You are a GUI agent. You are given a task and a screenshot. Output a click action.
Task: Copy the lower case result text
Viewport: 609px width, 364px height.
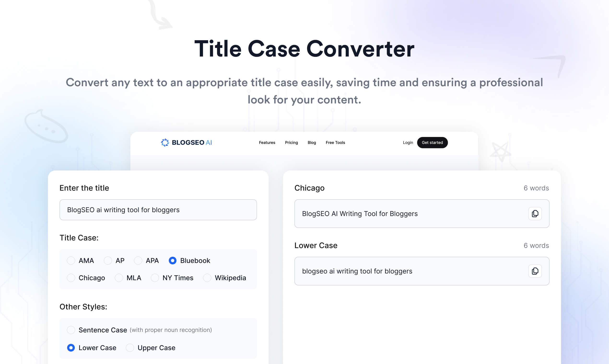coord(535,271)
